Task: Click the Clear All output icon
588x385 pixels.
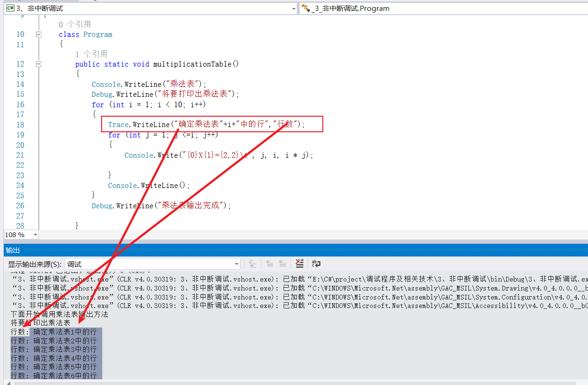Action: tap(299, 264)
